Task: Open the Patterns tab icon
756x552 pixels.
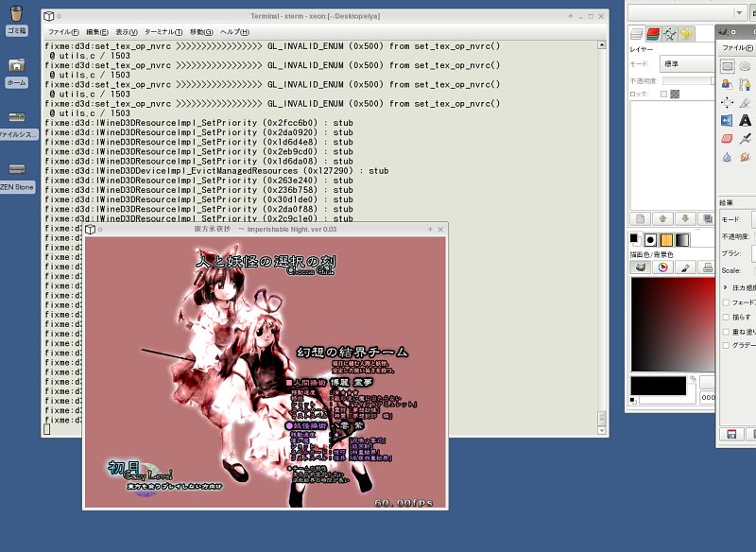Action: 666,239
